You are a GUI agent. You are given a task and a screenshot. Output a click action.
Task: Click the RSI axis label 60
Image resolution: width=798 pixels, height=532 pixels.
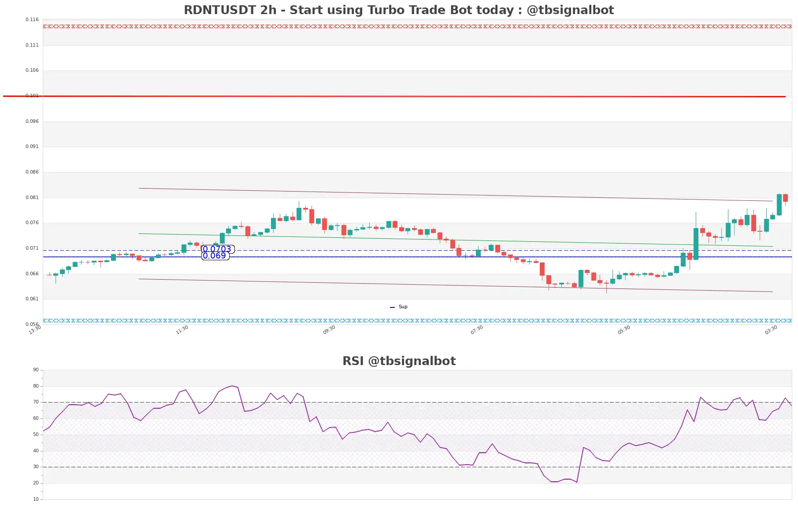(36, 418)
